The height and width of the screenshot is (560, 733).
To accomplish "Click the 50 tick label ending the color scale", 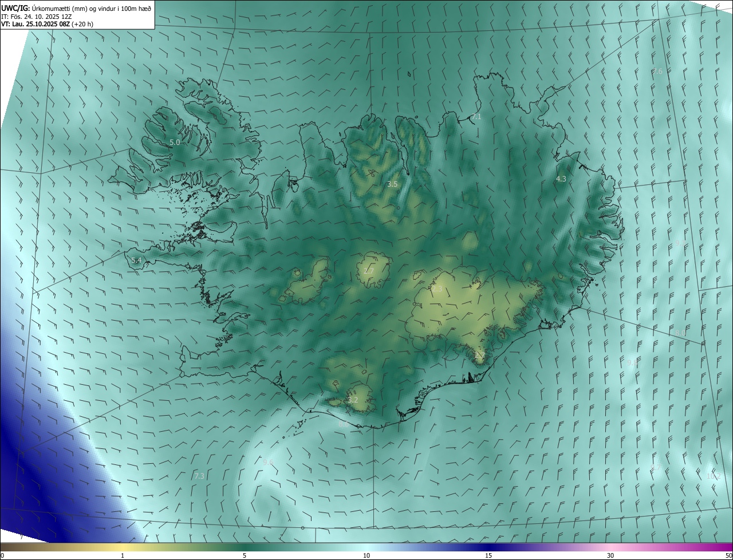I will click(728, 556).
